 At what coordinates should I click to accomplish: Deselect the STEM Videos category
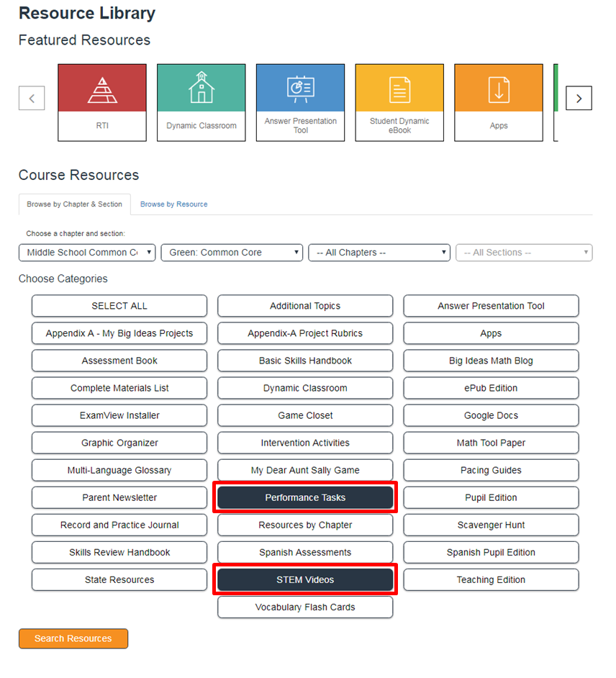coord(305,579)
